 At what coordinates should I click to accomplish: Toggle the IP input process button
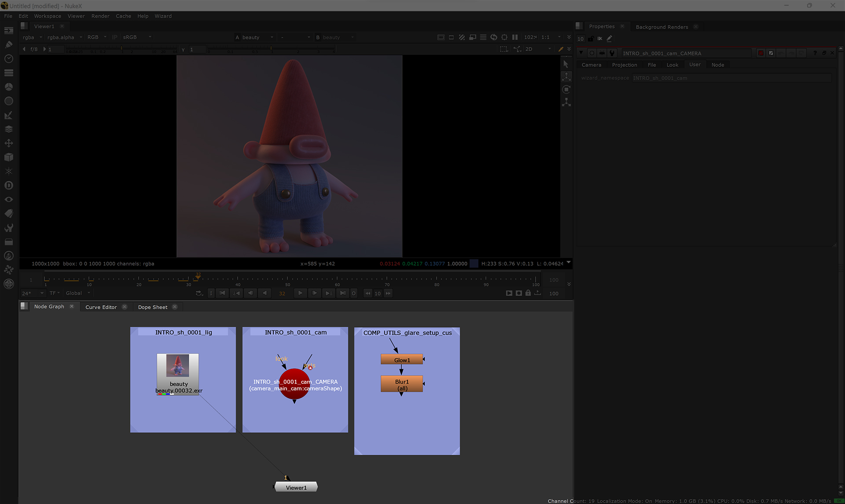coord(114,37)
